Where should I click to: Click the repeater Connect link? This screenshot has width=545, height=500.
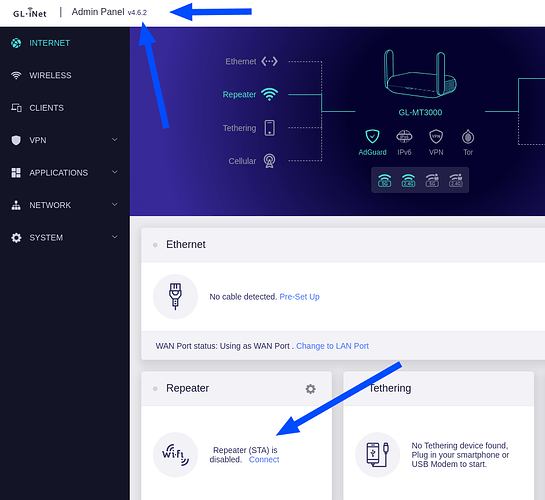click(264, 459)
